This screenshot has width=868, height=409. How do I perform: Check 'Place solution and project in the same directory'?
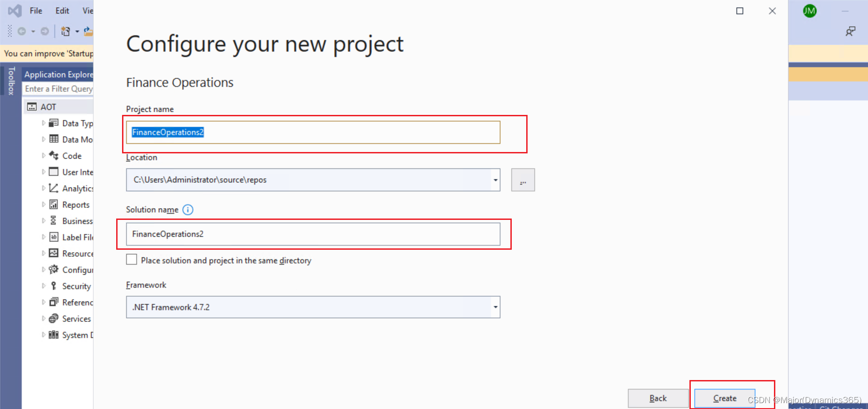point(132,259)
